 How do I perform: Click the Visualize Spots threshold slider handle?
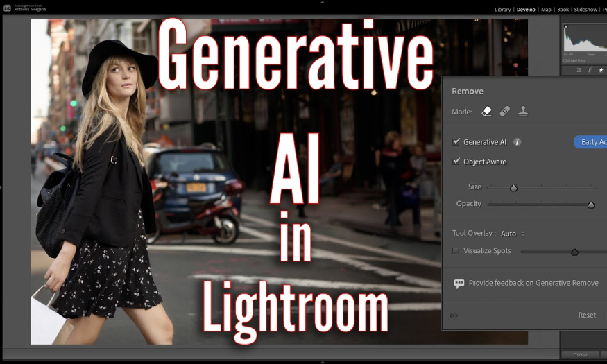[575, 252]
